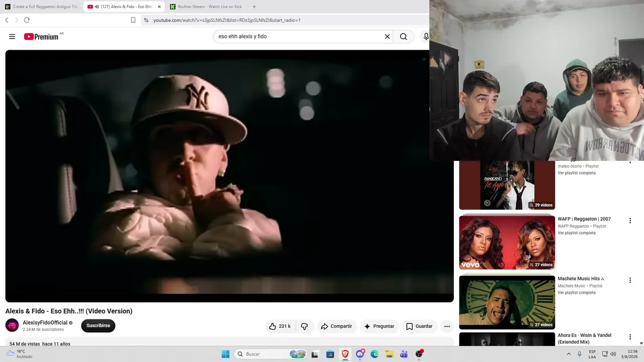Open Ver playlist completa for mateo osorio

(x=577, y=173)
